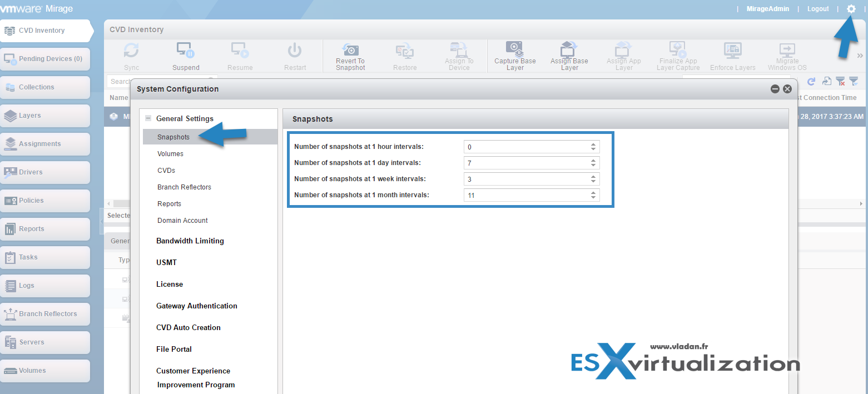Clear filters with the red-X funnel icon
Image resolution: width=868 pixels, height=394 pixels.
pyautogui.click(x=840, y=81)
